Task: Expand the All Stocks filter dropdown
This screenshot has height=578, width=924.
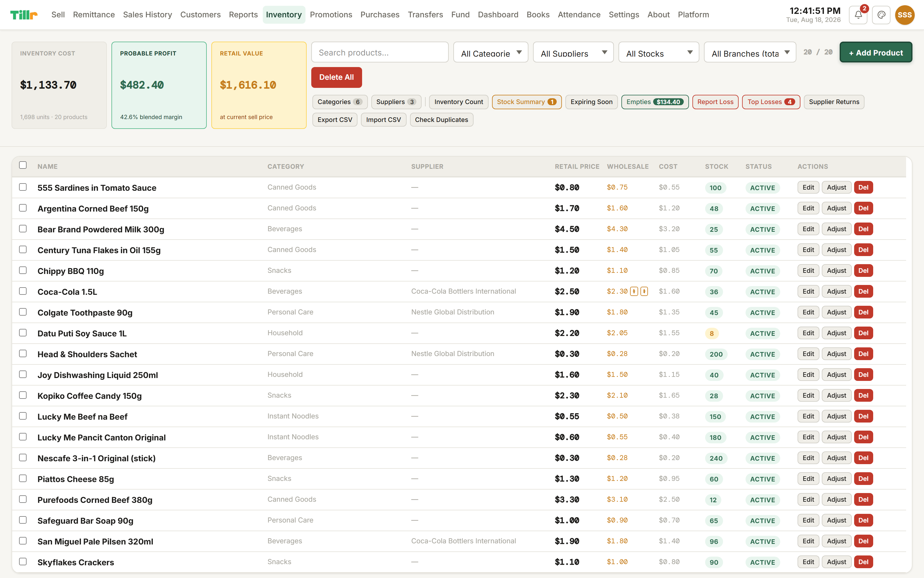Action: [x=659, y=52]
